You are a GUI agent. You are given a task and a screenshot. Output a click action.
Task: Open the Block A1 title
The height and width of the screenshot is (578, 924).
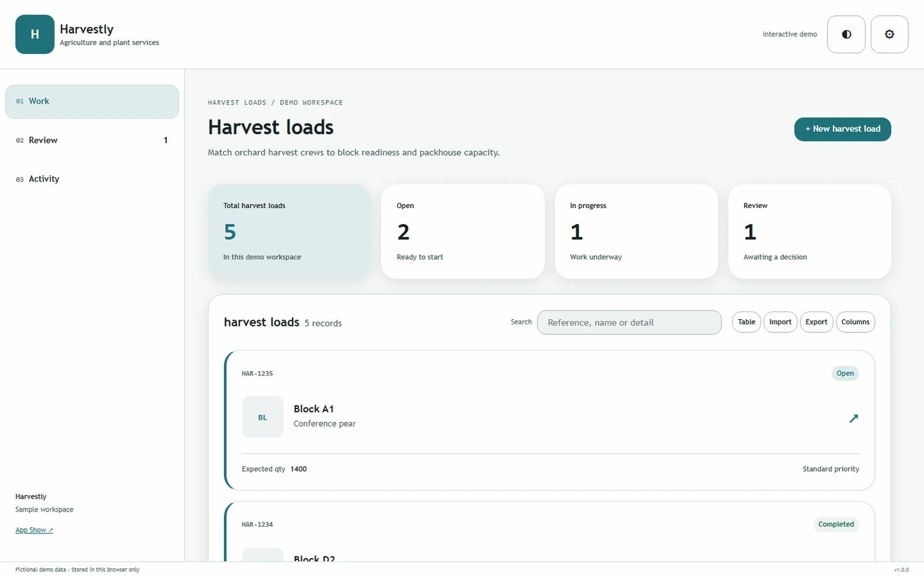[x=314, y=409]
